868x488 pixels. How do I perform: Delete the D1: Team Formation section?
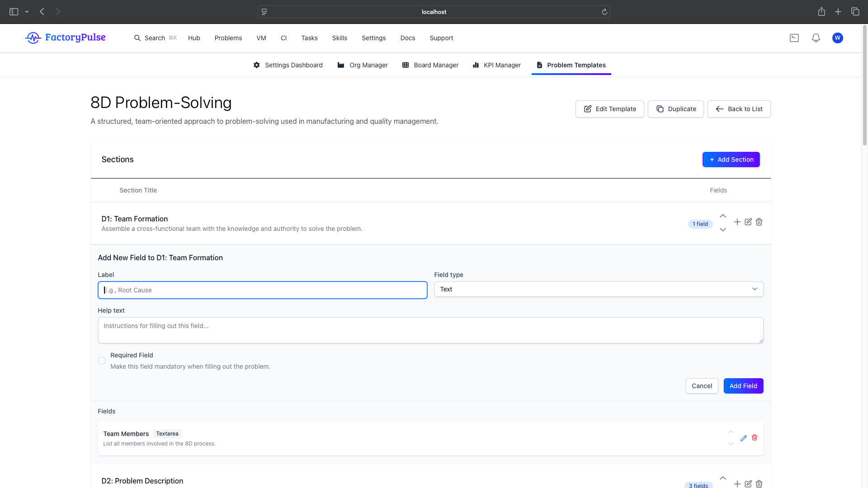pos(759,222)
